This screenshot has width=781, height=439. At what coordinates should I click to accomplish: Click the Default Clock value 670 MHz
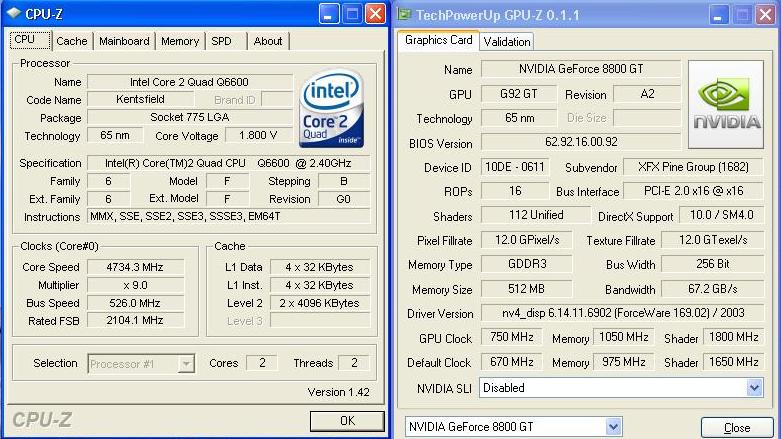512,362
